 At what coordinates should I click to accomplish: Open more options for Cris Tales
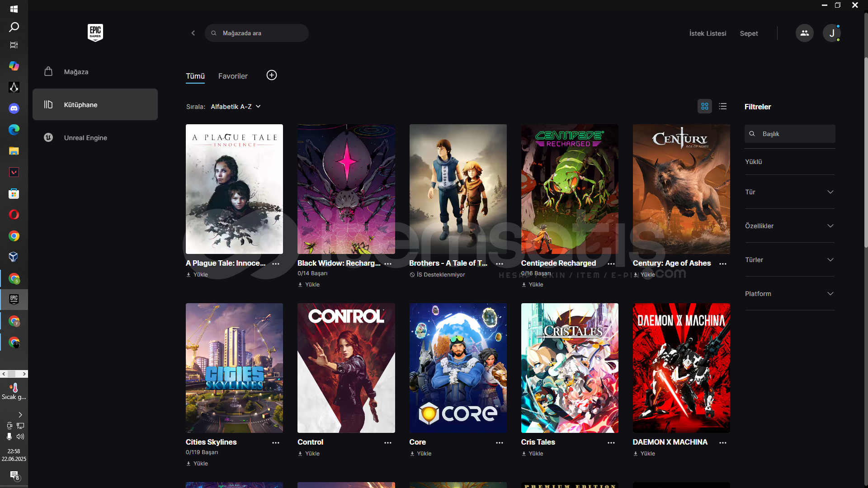point(611,443)
